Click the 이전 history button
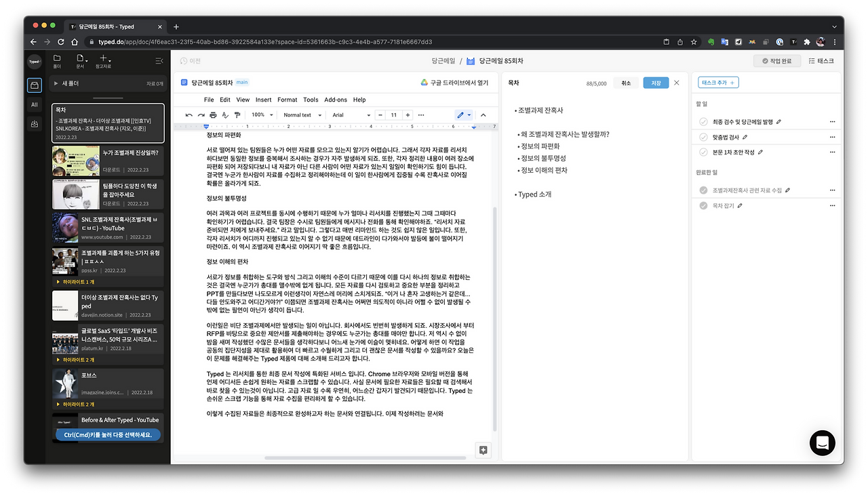The height and width of the screenshot is (496, 868). [191, 61]
